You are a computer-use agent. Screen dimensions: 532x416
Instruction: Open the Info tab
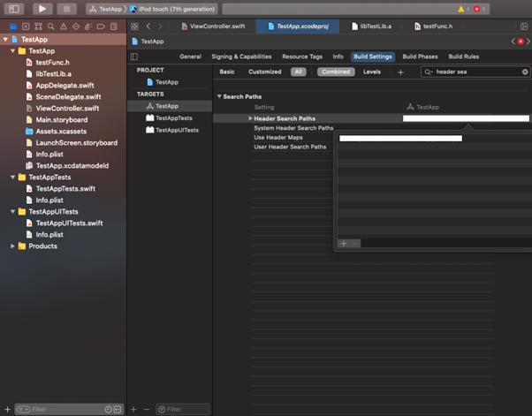[338, 57]
